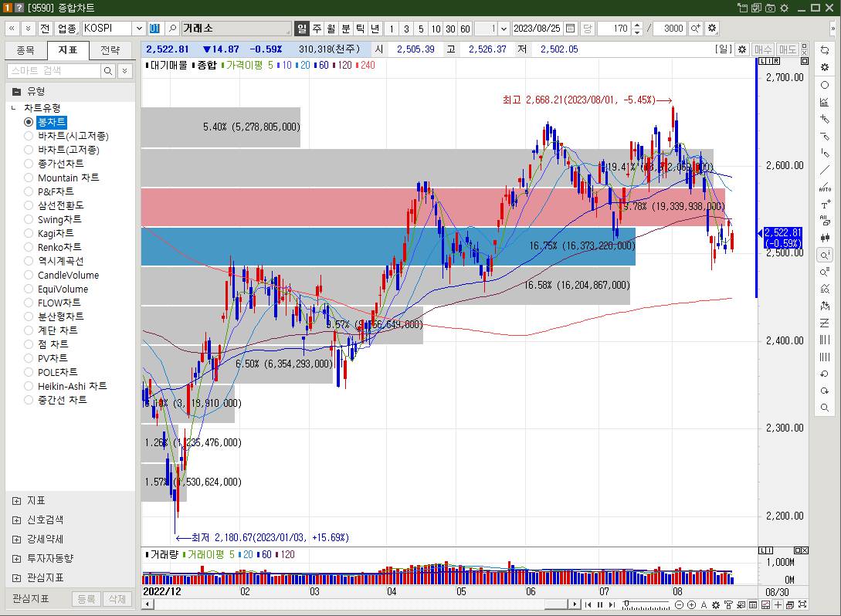Click the pause playback button
The image size is (841, 616).
coord(599,604)
